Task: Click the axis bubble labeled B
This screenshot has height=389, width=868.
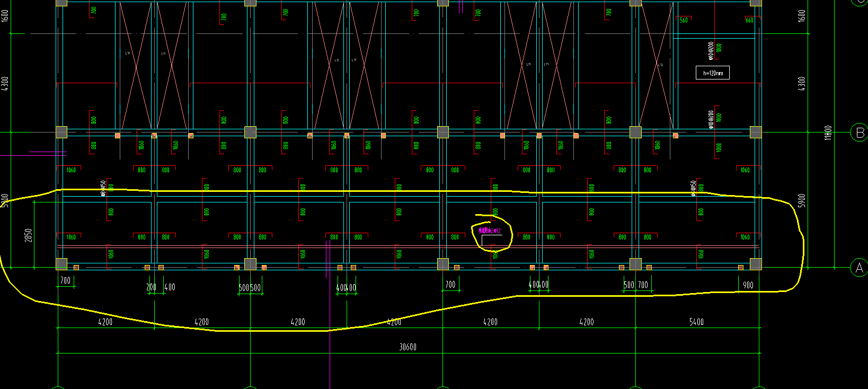Action: (859, 132)
